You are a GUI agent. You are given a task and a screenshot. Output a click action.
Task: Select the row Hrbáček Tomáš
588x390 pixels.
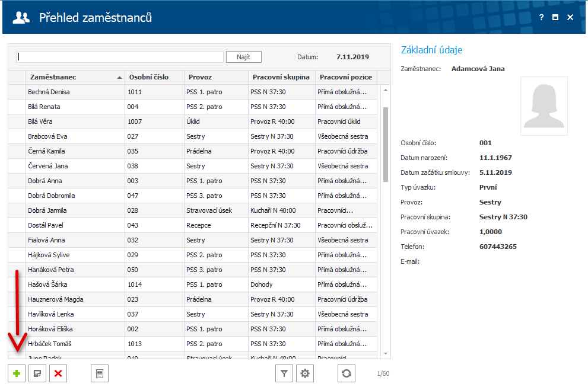192,344
